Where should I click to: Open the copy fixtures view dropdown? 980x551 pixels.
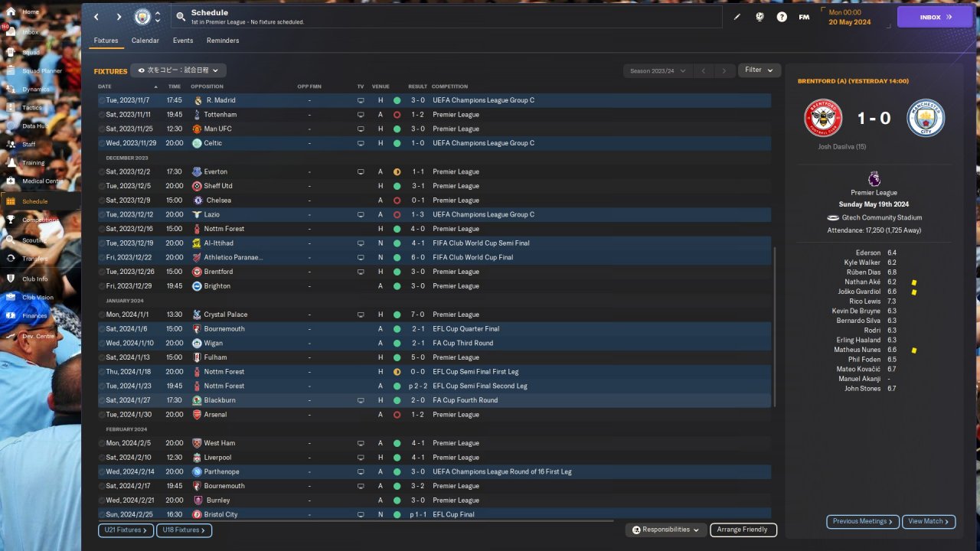178,70
